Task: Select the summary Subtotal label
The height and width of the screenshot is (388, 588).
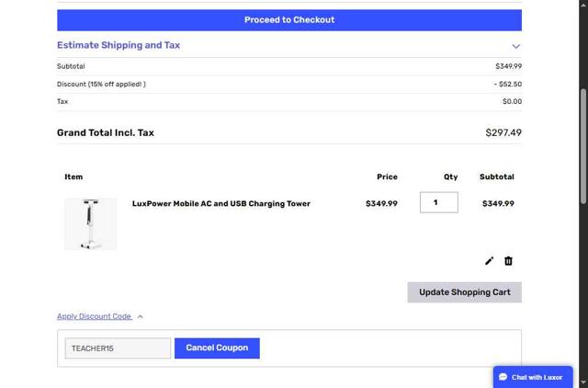Action: [x=71, y=66]
